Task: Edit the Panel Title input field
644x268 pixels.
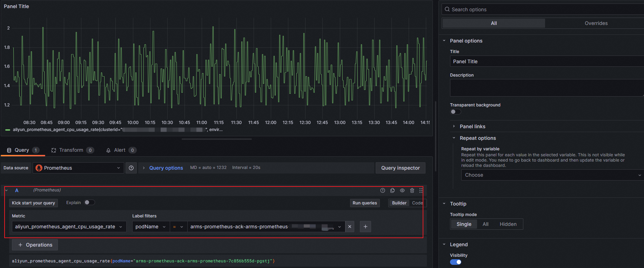Action: [x=547, y=61]
